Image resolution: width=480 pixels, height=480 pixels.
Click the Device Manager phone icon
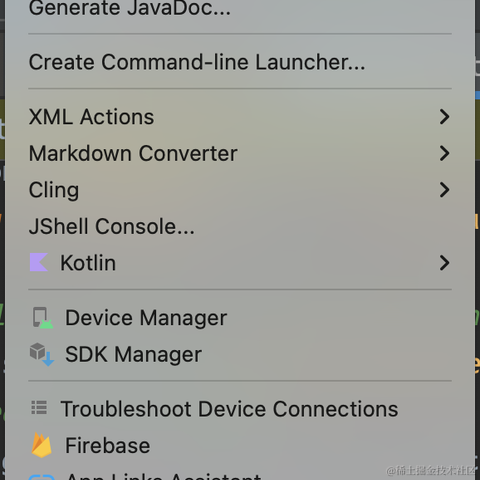point(43,318)
